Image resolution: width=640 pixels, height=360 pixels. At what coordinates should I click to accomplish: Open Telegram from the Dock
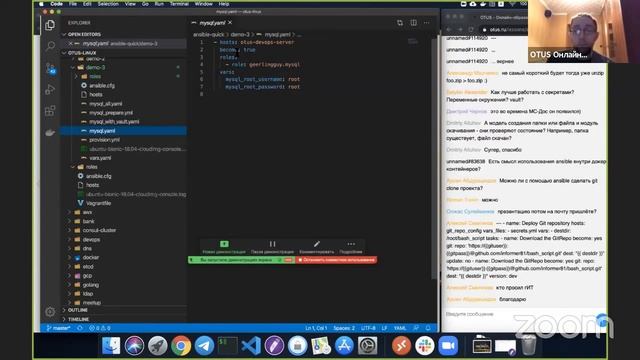click(204, 346)
